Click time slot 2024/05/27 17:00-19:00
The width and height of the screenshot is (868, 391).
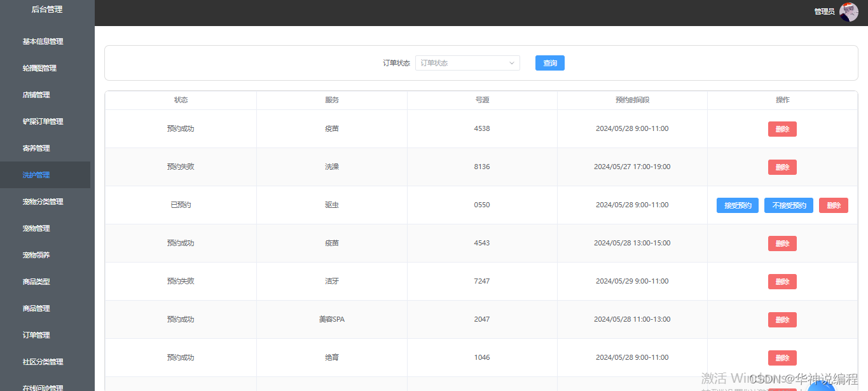[632, 167]
